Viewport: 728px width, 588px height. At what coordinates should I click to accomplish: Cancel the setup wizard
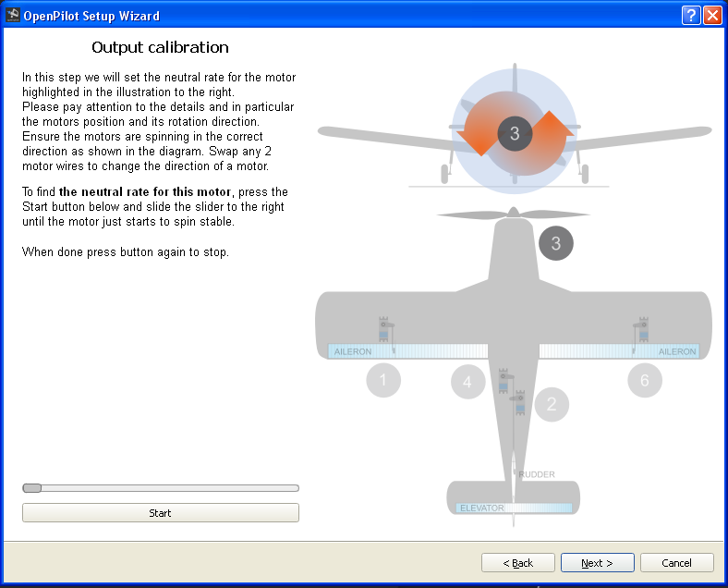click(676, 563)
